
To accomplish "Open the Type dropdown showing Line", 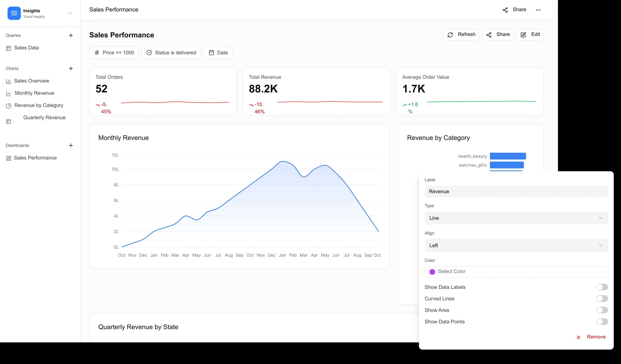I will (516, 218).
